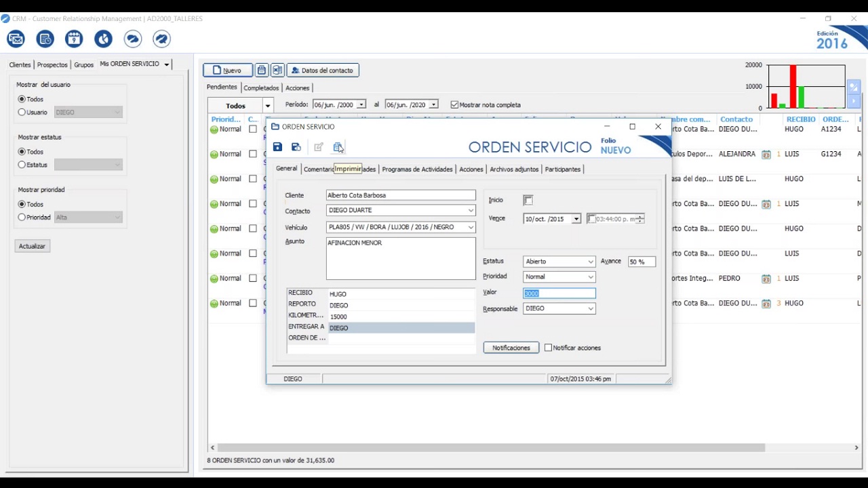Click the print icon next to Nuevo button
The image size is (868, 488).
coord(262,70)
